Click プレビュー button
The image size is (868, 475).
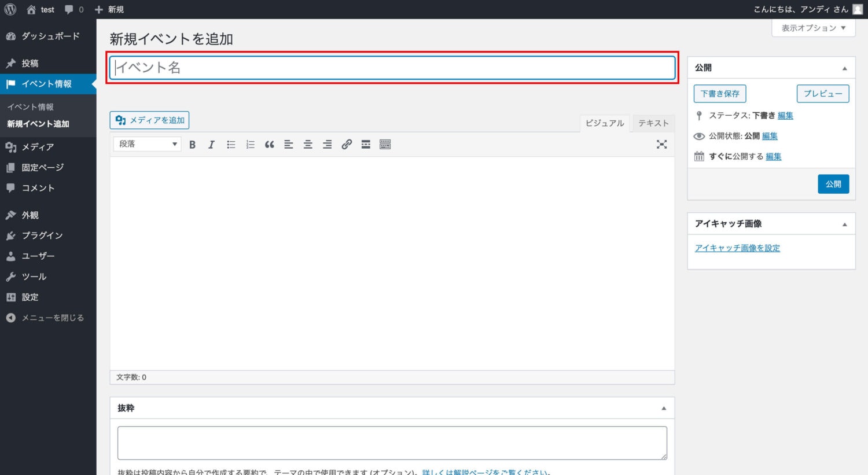[823, 94]
